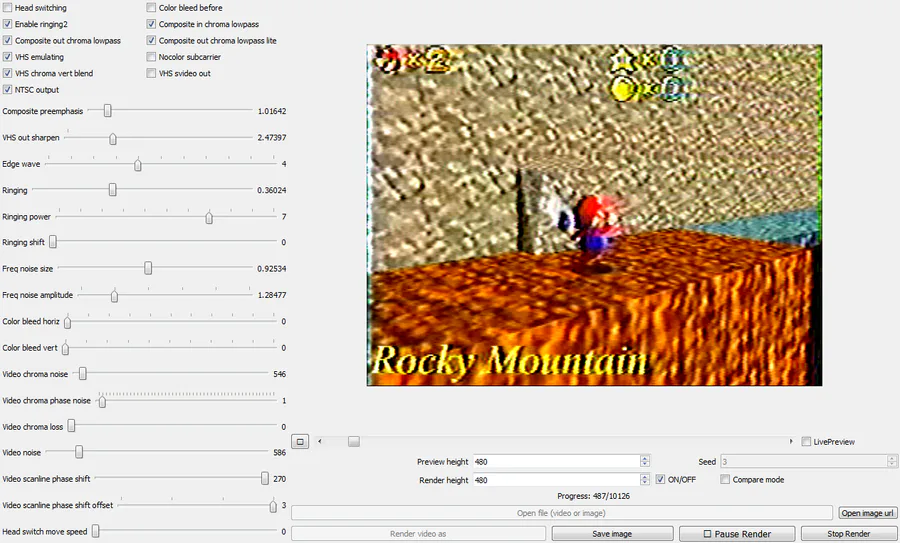Enable the Nocolor subcarrier checkbox

[x=151, y=57]
